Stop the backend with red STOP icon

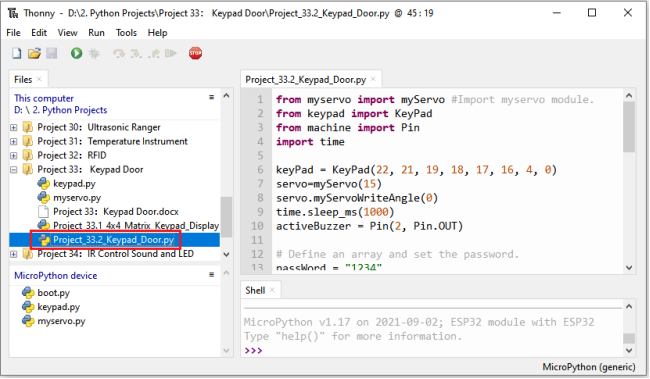click(x=195, y=53)
